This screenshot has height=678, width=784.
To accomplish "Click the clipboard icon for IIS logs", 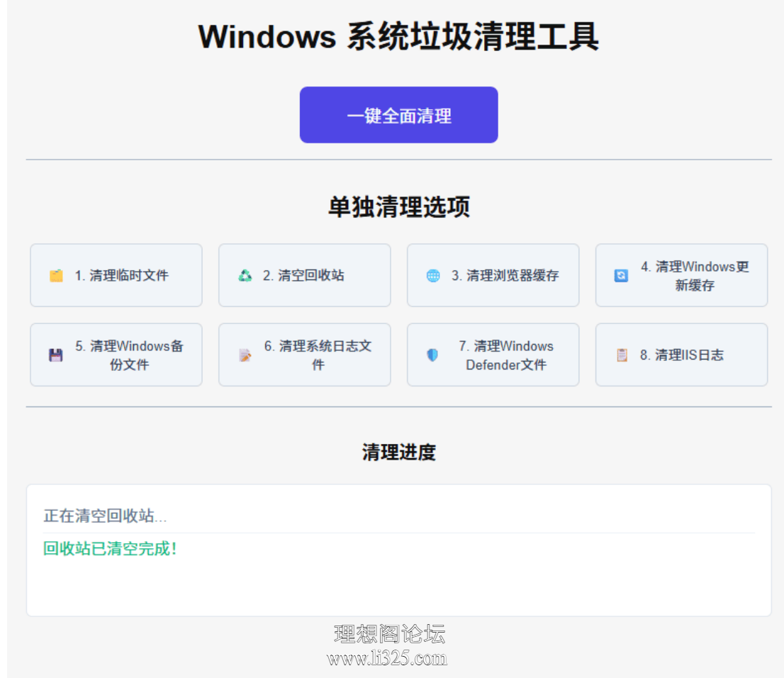I will coord(622,355).
